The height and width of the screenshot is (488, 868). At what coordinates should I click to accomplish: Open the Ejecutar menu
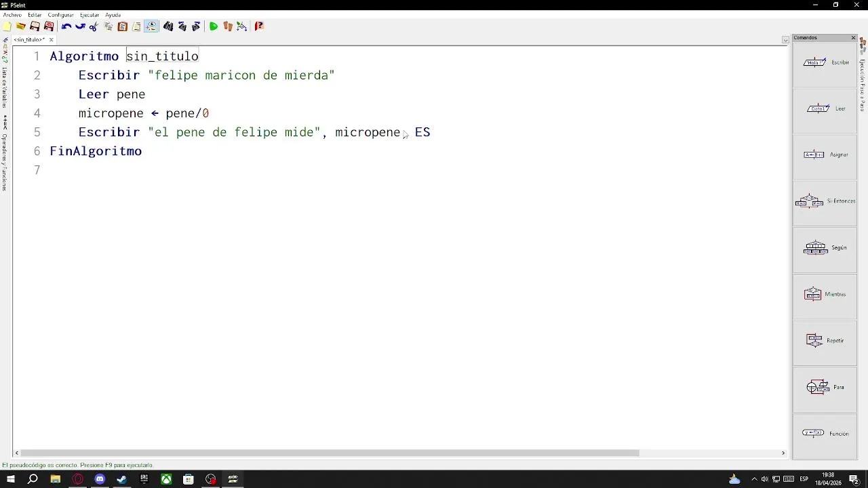(90, 15)
